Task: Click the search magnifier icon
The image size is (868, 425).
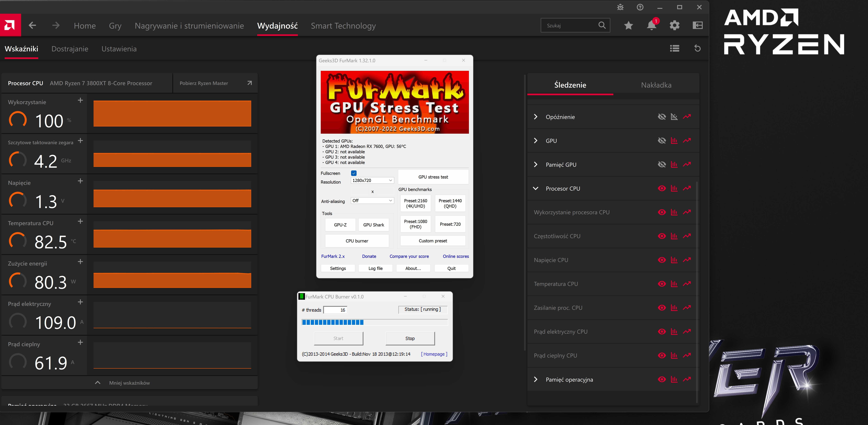Action: click(602, 25)
